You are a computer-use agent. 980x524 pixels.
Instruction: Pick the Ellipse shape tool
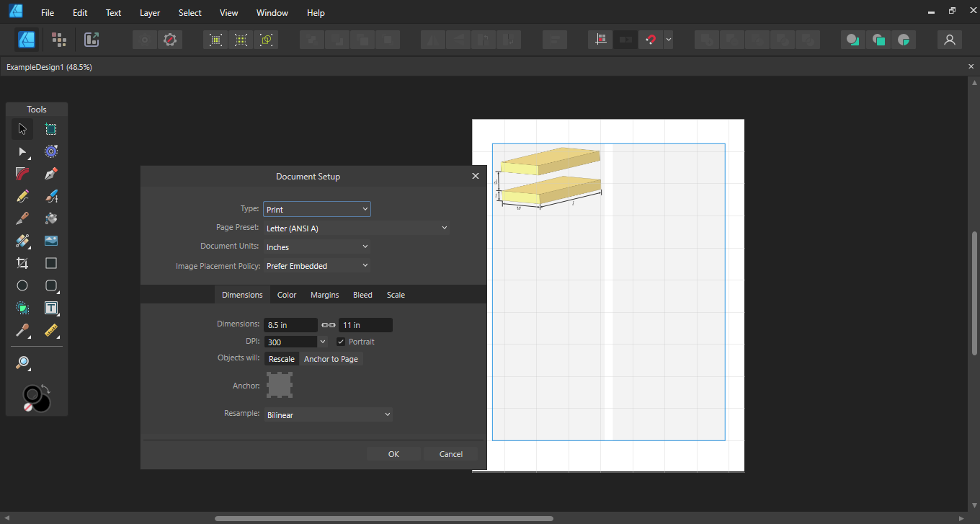[x=22, y=286]
